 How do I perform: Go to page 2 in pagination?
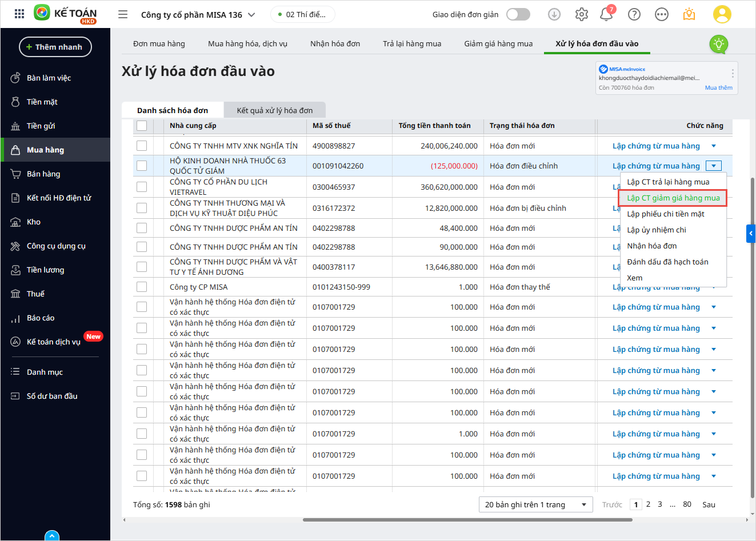[x=648, y=504]
